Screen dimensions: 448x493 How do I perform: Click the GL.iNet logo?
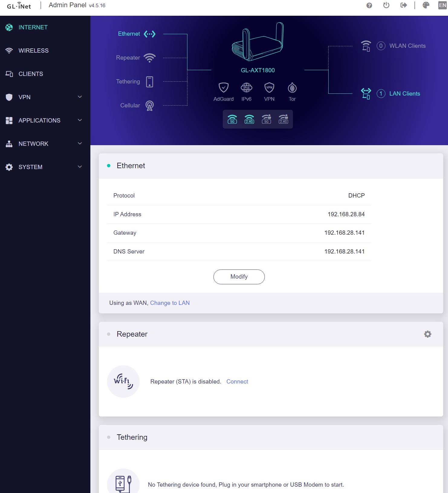tap(19, 5)
